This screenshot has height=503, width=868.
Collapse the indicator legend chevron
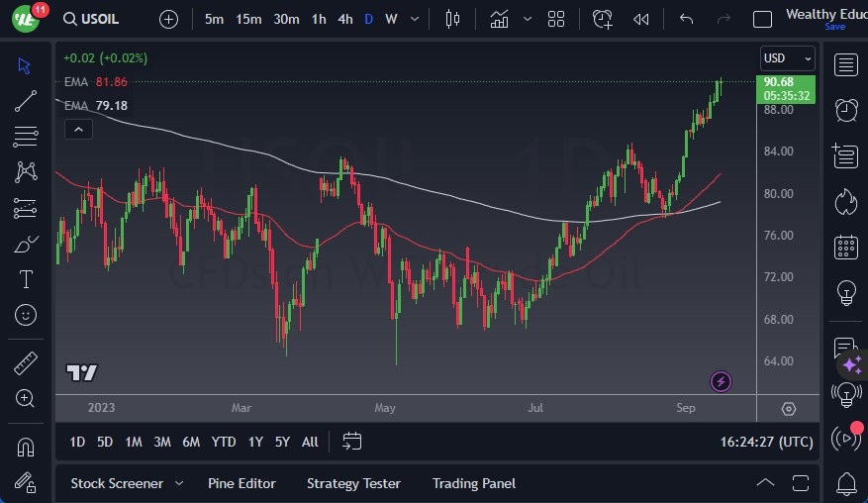(77, 129)
